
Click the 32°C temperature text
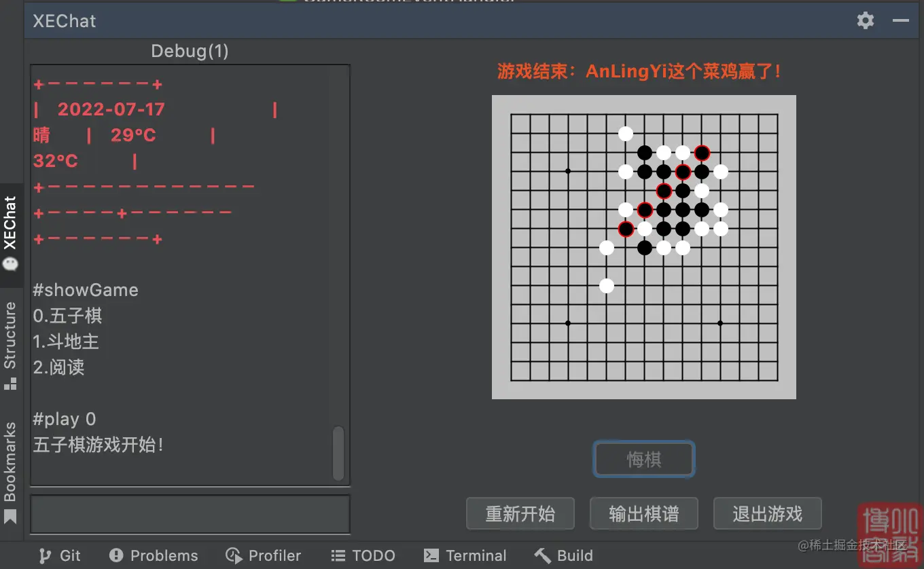point(56,161)
